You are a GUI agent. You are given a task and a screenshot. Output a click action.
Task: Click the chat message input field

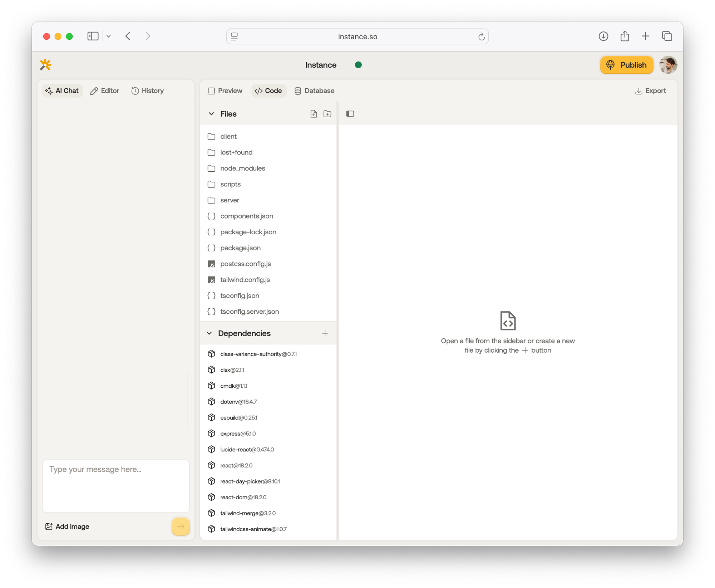tap(116, 485)
